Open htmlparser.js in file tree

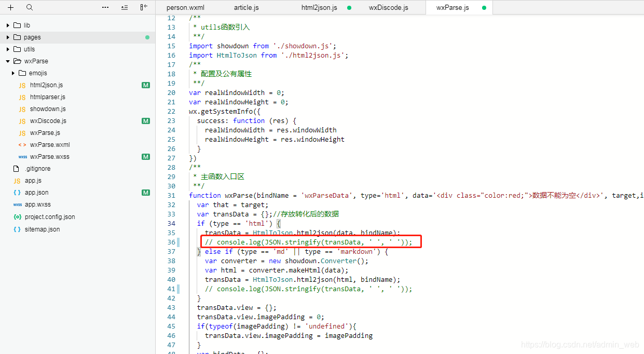coord(48,97)
